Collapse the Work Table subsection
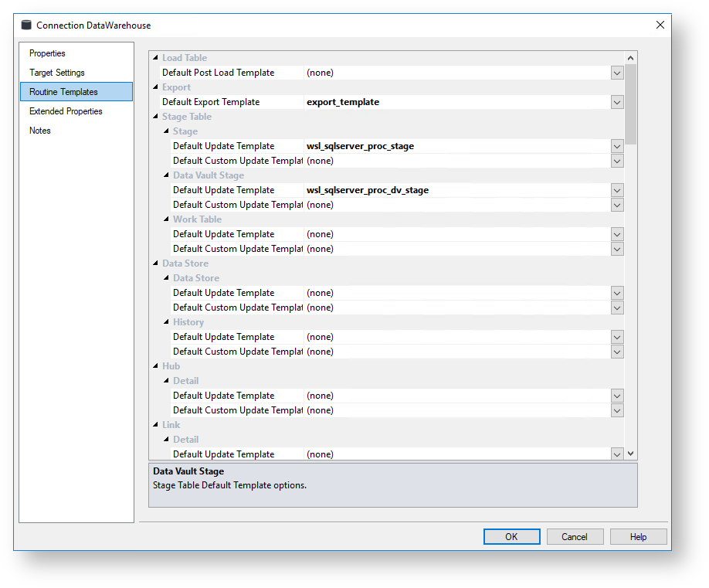Screen dimensions: 709x588 pyautogui.click(x=166, y=219)
